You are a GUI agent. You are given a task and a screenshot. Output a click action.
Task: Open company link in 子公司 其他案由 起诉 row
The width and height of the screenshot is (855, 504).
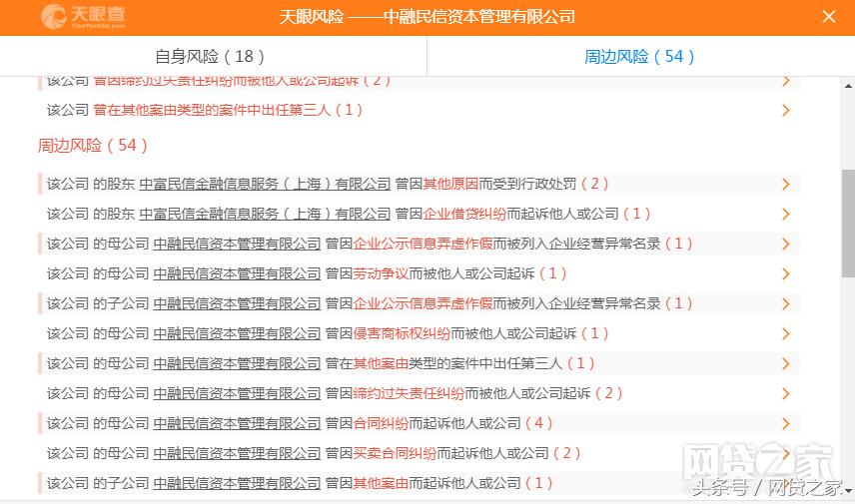(237, 484)
